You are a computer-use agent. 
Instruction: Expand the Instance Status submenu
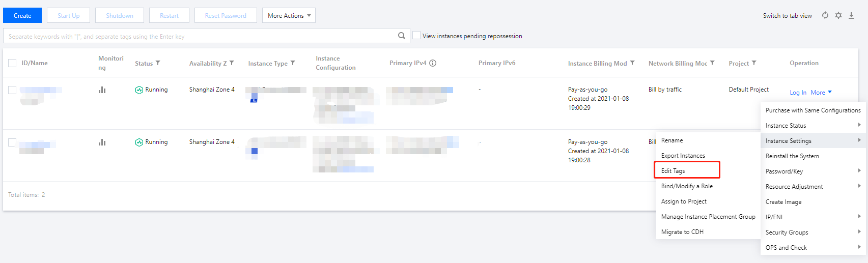pos(812,125)
